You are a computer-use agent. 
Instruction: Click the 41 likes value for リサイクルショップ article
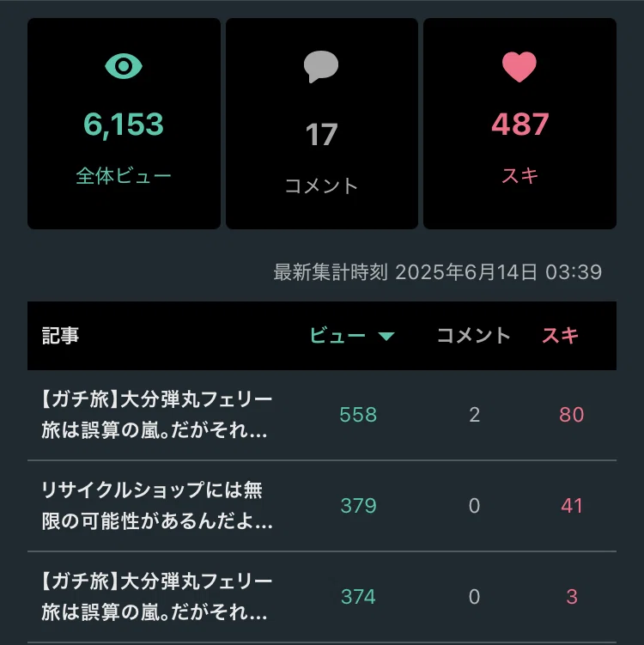tap(572, 506)
